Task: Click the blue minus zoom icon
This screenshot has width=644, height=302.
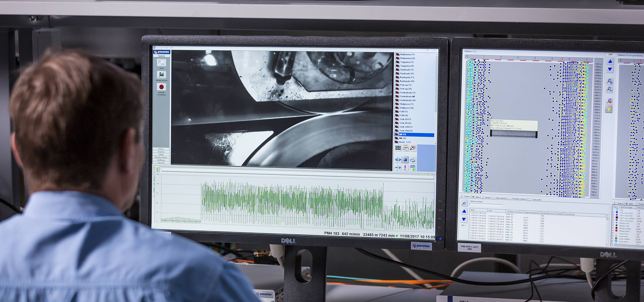Action: click(x=396, y=168)
